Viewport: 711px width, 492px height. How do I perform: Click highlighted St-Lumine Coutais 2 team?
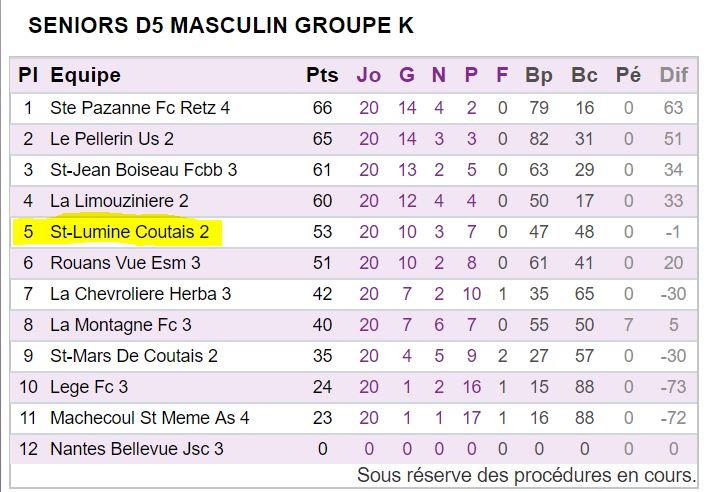coord(130,232)
